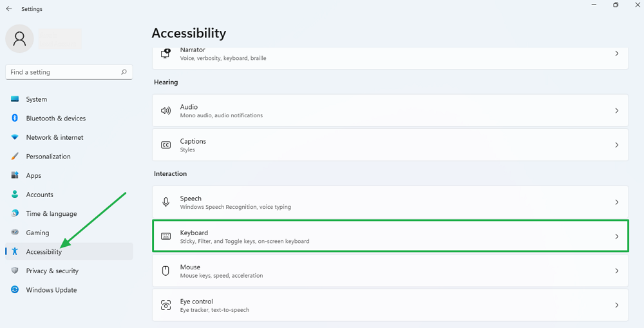The height and width of the screenshot is (328, 644).
Task: Click the Captions CC icon
Action: (166, 145)
